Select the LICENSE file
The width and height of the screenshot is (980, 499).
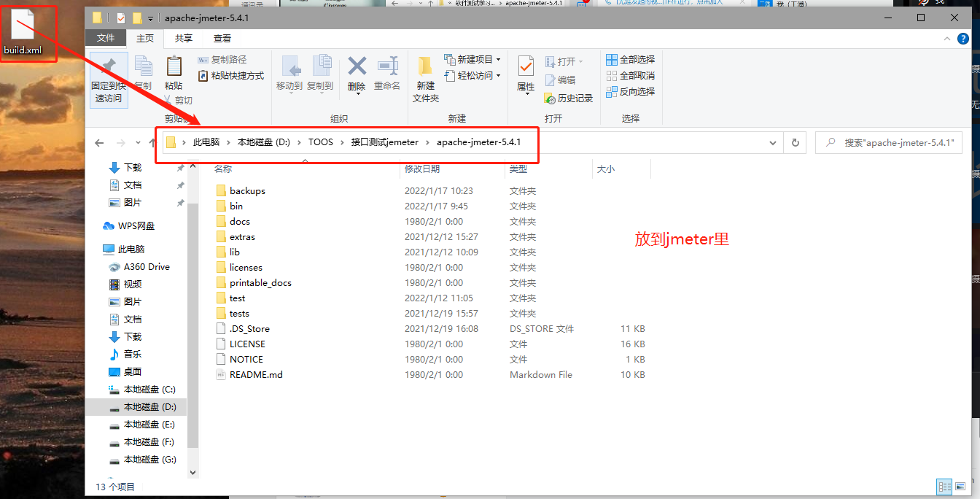click(x=247, y=344)
